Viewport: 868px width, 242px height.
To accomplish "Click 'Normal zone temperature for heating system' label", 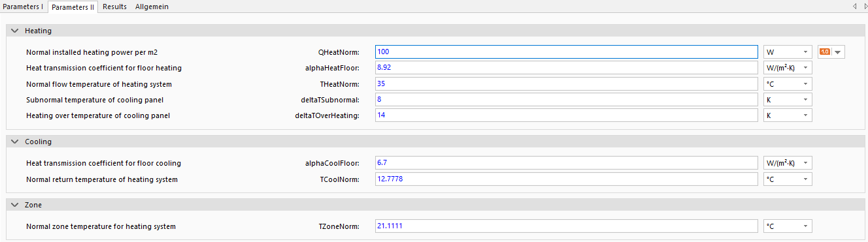I will point(101,227).
